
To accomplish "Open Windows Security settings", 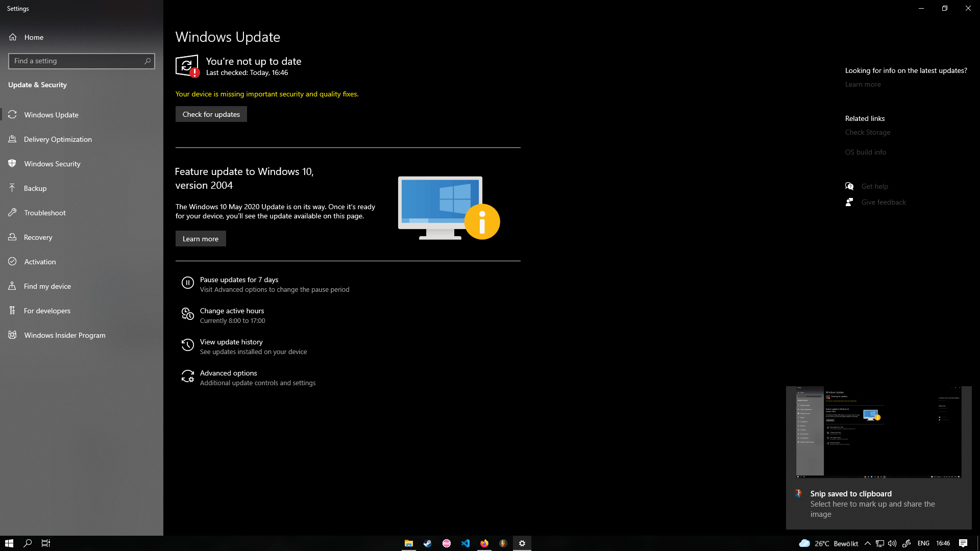I will (53, 163).
